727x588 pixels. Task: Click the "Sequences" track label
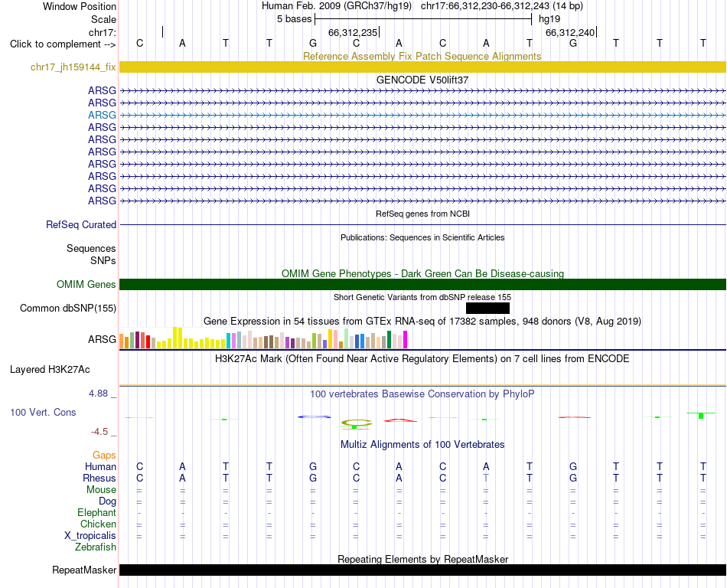click(x=91, y=249)
